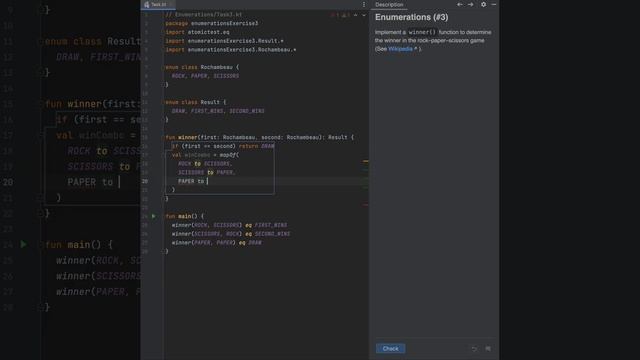Select the Description panel tab
The height and width of the screenshot is (360, 640).
point(389,4)
